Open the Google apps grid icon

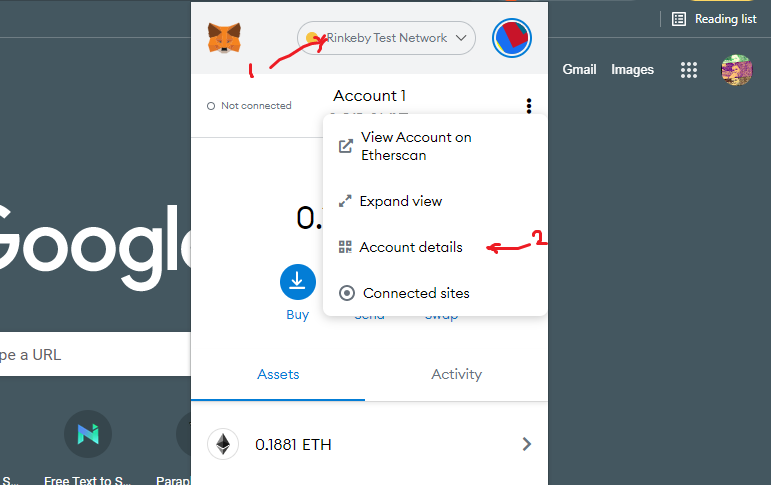(x=688, y=70)
